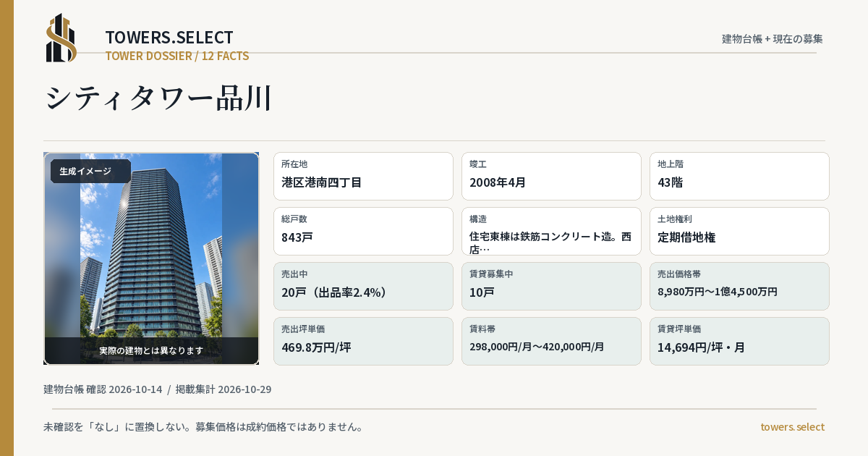Click the 賃貸坪単価 value 14,694円/坪・月
The height and width of the screenshot is (456, 868).
click(x=701, y=347)
